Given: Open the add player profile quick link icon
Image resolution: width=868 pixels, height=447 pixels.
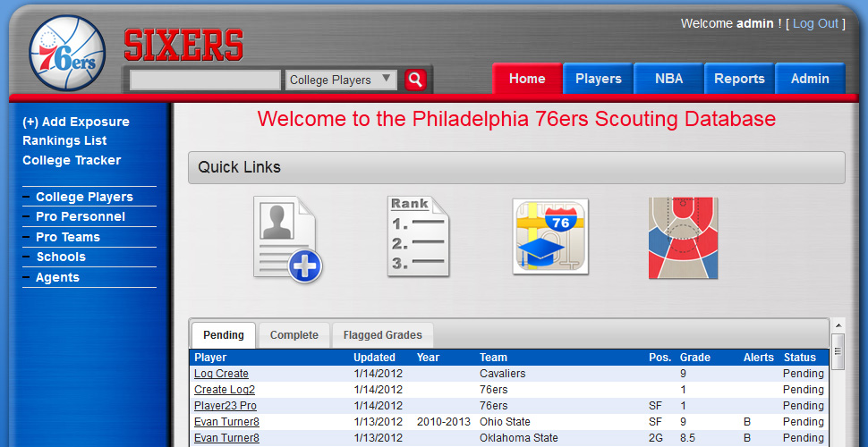Looking at the screenshot, I should click(288, 239).
